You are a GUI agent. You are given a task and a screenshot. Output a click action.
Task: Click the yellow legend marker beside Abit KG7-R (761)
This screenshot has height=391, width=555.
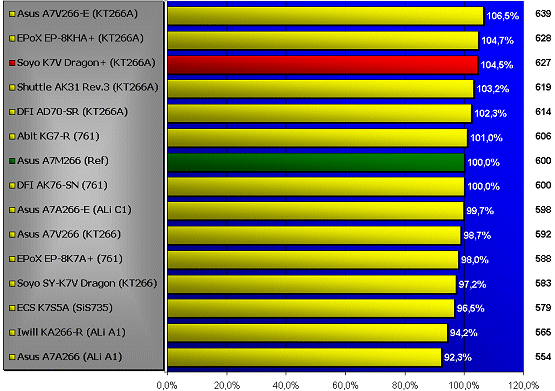click(x=12, y=137)
